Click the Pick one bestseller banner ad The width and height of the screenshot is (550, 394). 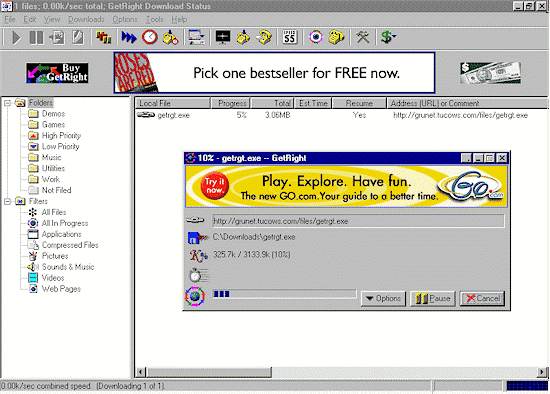coord(274,73)
